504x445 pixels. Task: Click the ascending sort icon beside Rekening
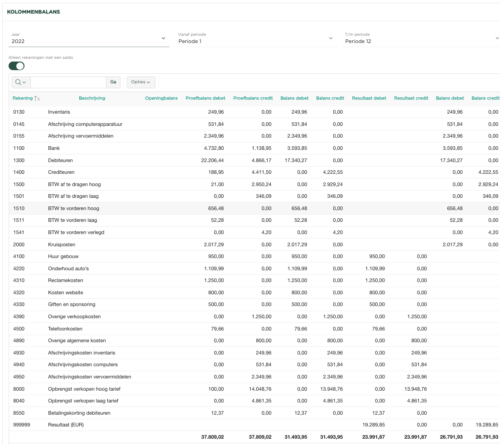point(38,98)
